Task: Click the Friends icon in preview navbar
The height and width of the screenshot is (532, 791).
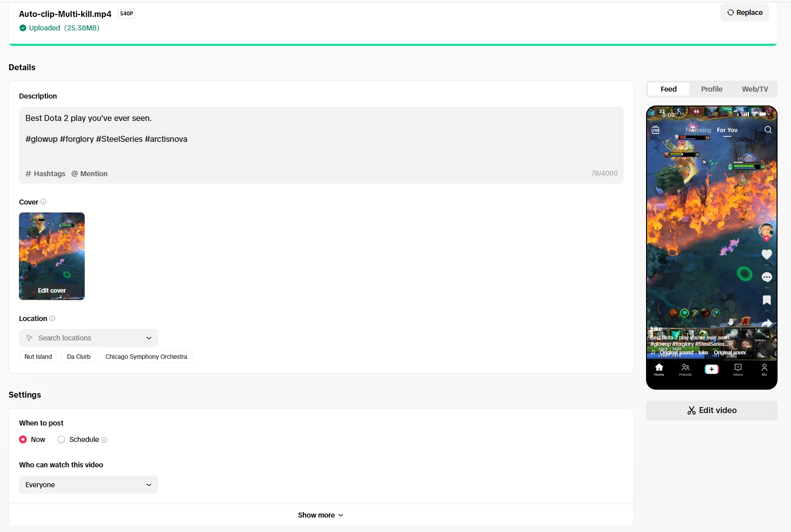Action: [685, 370]
